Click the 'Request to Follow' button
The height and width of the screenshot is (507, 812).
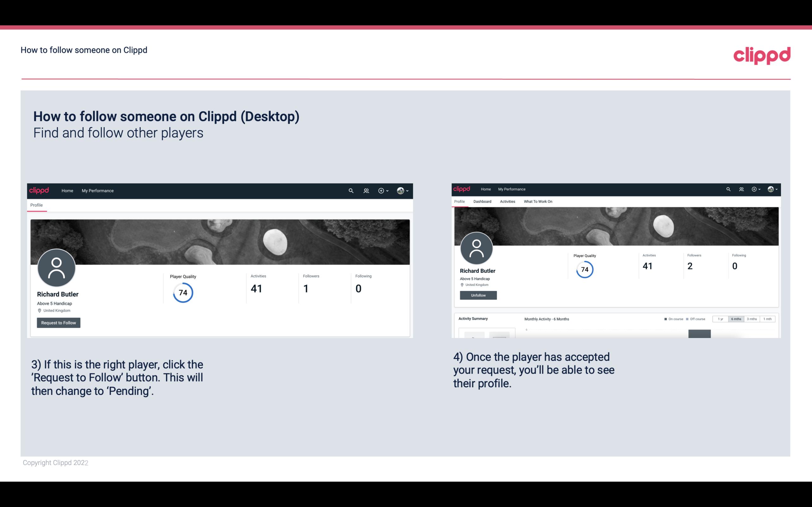click(58, 323)
